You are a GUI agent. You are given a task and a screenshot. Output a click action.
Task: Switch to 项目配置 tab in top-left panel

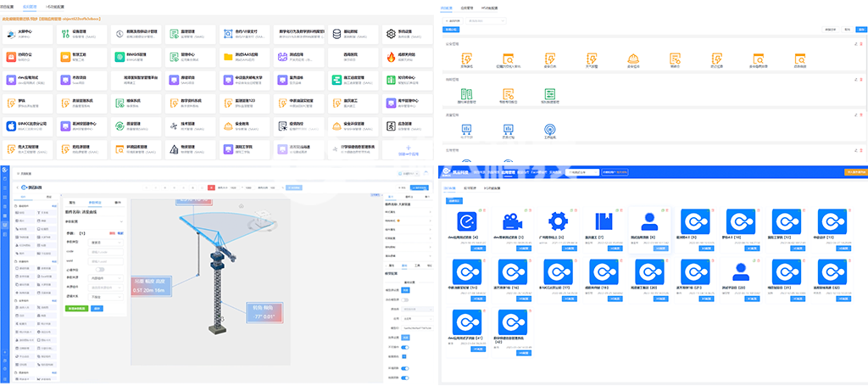pos(7,7)
